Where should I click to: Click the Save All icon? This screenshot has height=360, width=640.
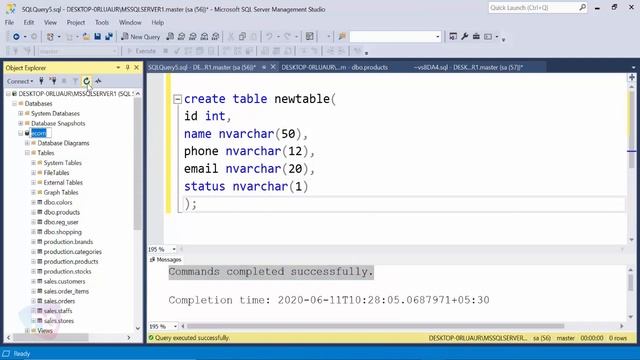tap(109, 37)
